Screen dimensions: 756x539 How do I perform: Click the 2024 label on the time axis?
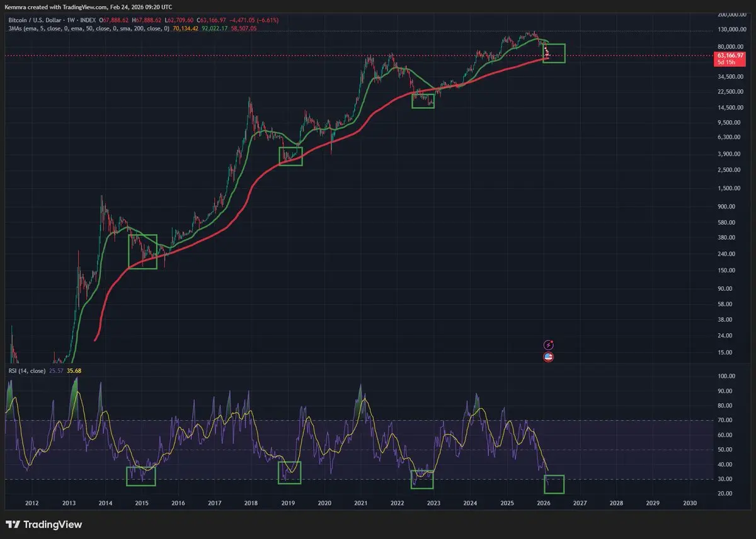coord(470,503)
